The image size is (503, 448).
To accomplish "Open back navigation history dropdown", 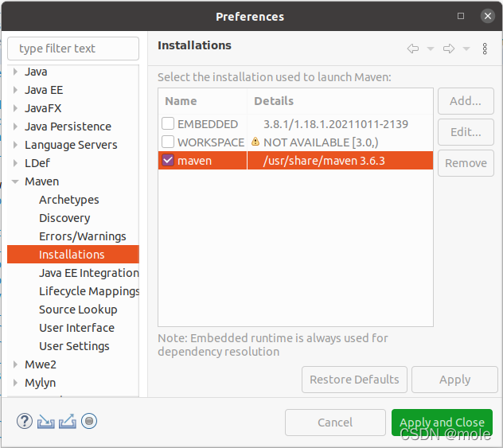I will tap(431, 49).
